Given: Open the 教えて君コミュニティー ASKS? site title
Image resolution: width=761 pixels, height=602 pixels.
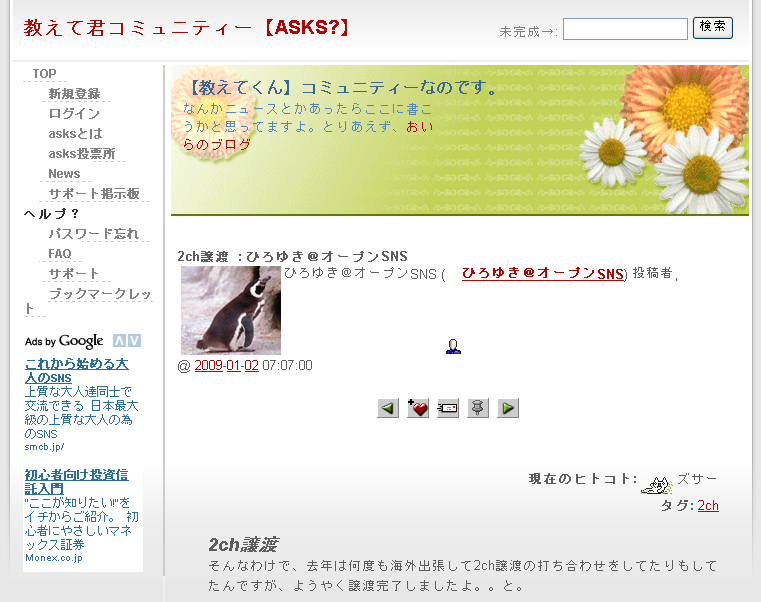Looking at the screenshot, I should (186, 28).
